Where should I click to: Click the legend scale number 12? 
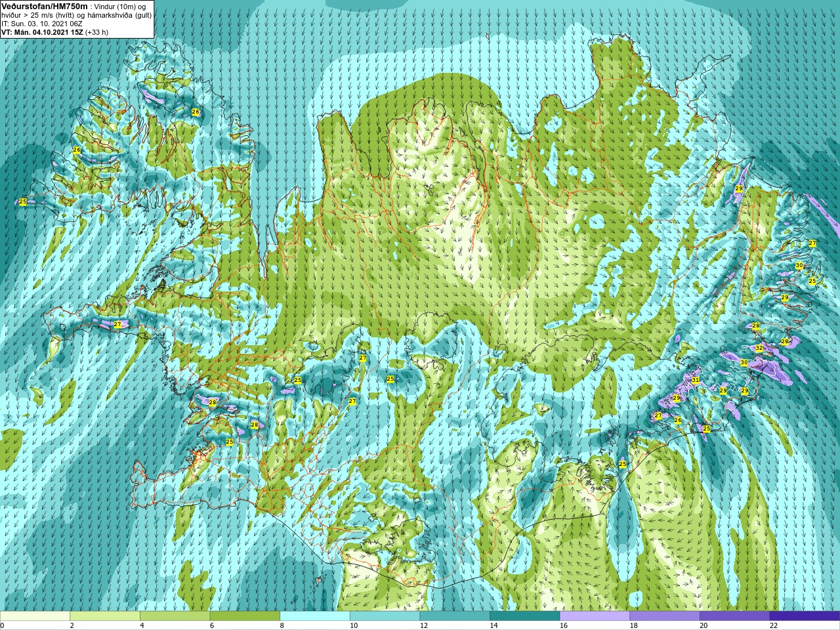pyautogui.click(x=424, y=625)
